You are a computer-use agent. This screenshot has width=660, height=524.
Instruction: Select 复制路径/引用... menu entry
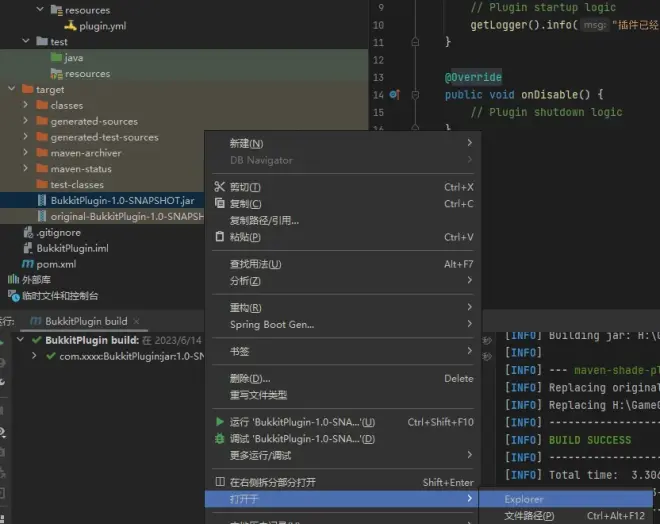tap(343, 220)
